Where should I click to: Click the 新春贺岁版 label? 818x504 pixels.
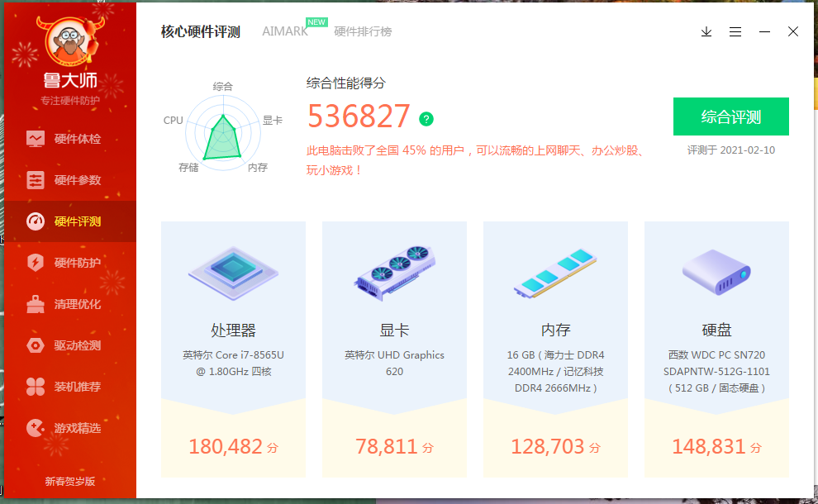(x=70, y=481)
